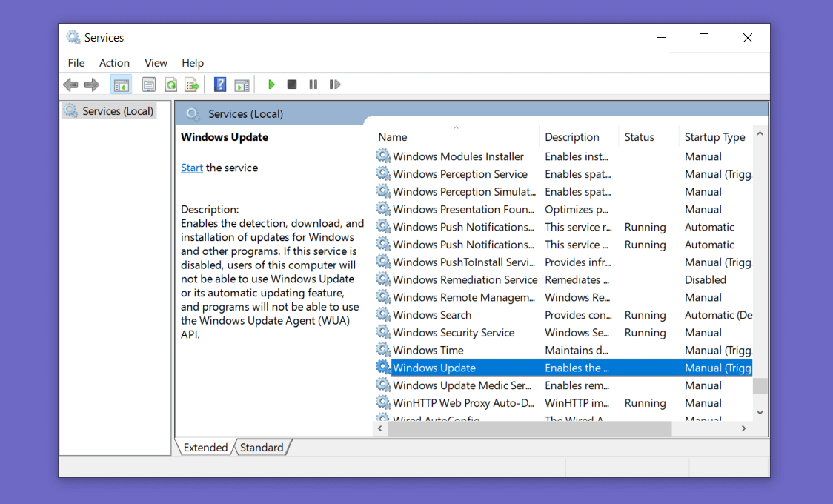The height and width of the screenshot is (504, 833).
Task: Select Windows Presentation Foun... service
Action: point(463,209)
